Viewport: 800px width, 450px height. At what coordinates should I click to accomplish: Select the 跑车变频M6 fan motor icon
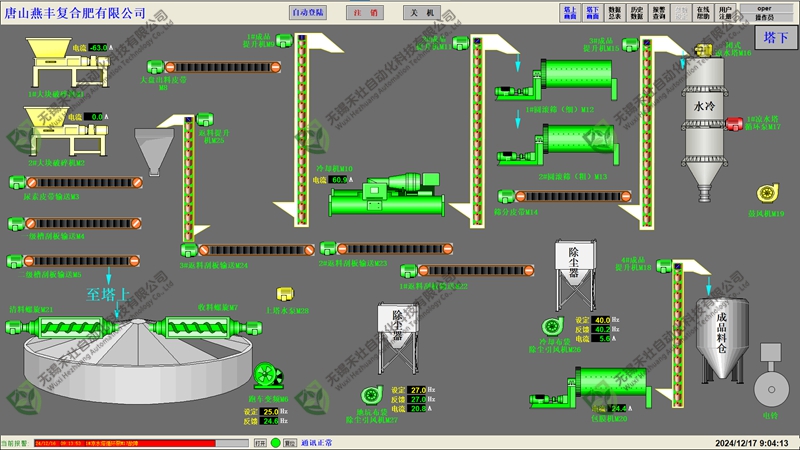270,376
